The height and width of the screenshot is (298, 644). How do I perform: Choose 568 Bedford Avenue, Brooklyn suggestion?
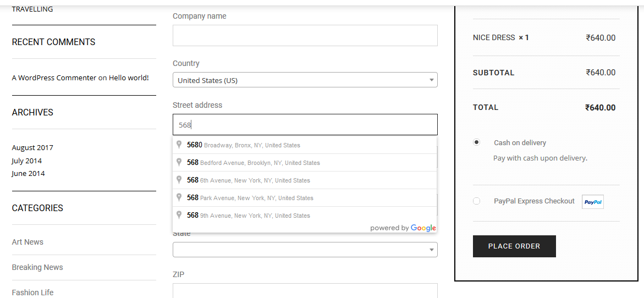pyautogui.click(x=305, y=163)
